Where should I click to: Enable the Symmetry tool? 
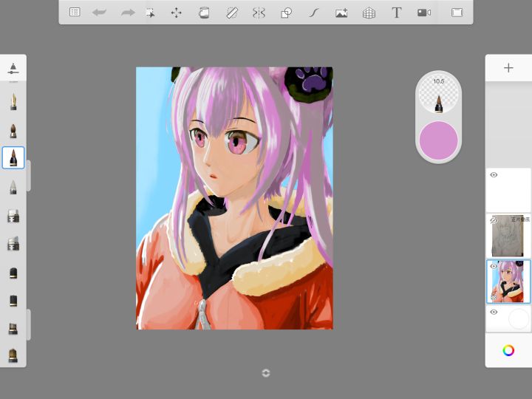coord(259,13)
